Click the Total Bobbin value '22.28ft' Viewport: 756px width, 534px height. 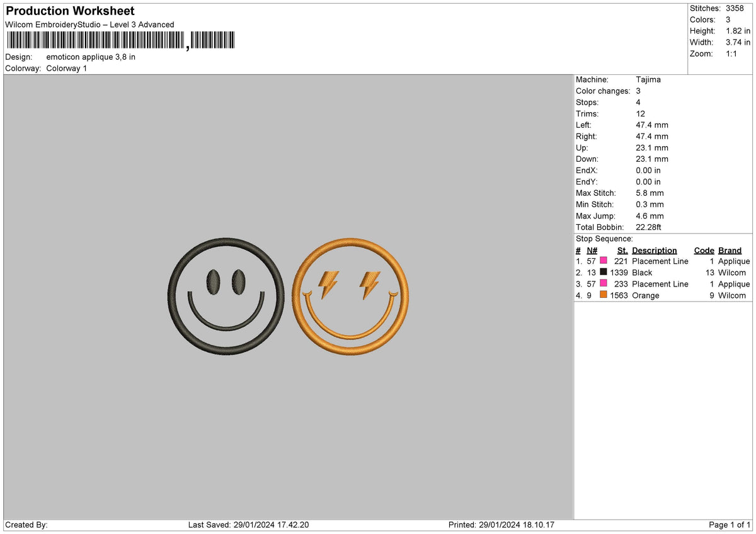pos(648,227)
